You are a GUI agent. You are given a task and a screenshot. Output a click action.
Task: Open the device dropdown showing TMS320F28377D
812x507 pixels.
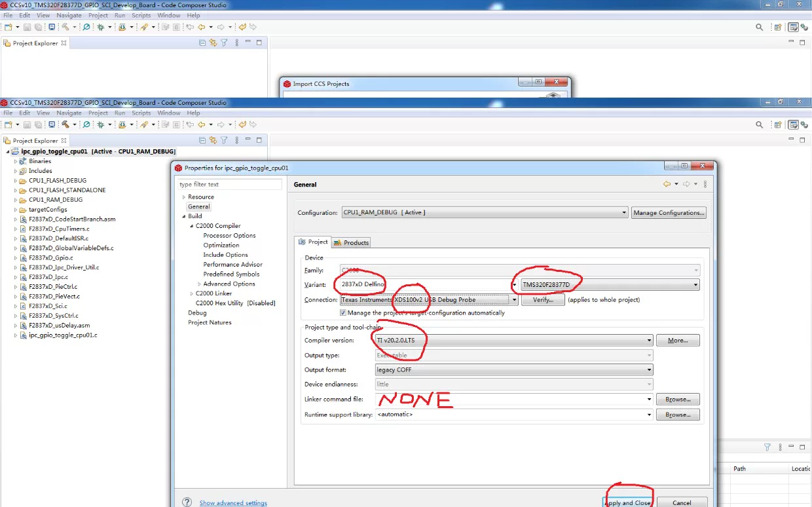point(610,285)
